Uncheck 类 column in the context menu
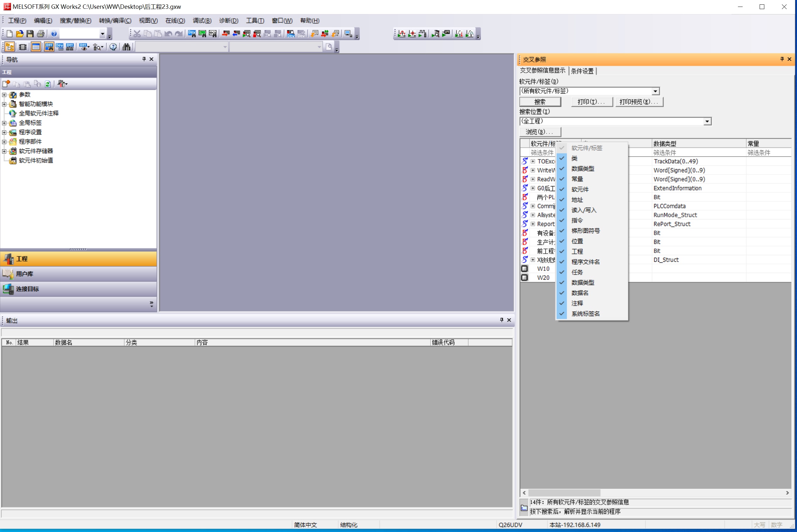797x532 pixels. (x=592, y=159)
